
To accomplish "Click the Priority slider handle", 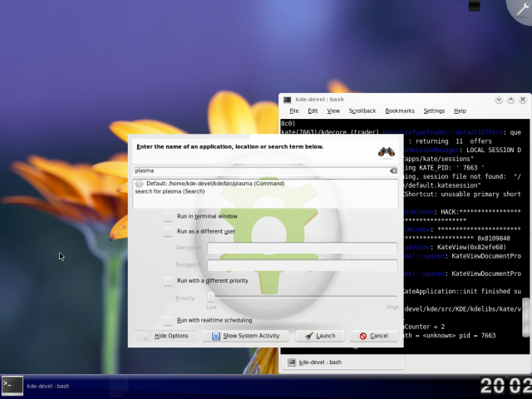I will [211, 297].
